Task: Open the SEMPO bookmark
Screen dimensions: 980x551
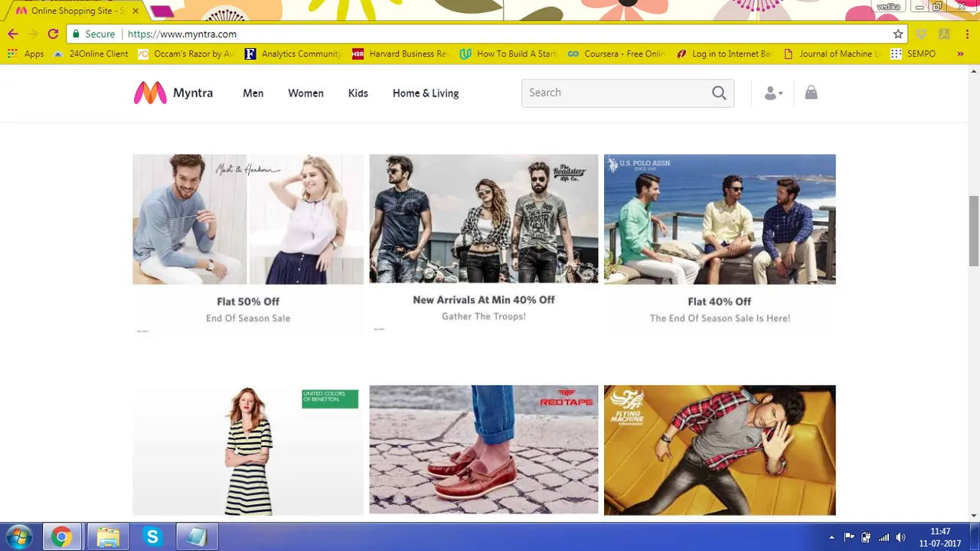Action: click(913, 54)
